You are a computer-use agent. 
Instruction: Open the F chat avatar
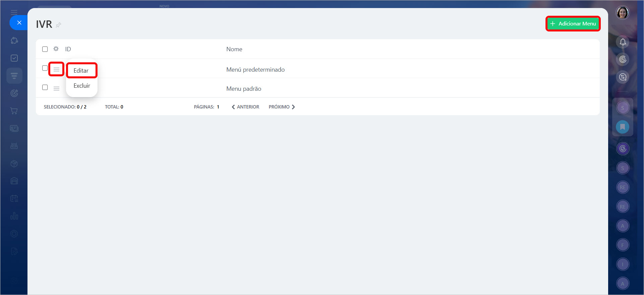[623, 245]
